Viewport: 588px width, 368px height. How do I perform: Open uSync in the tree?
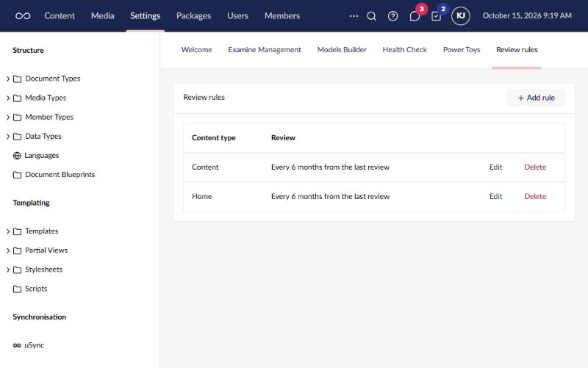click(34, 345)
